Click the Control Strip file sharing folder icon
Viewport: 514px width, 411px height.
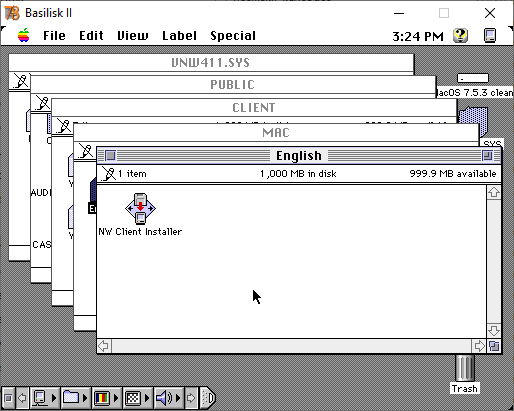(71, 398)
